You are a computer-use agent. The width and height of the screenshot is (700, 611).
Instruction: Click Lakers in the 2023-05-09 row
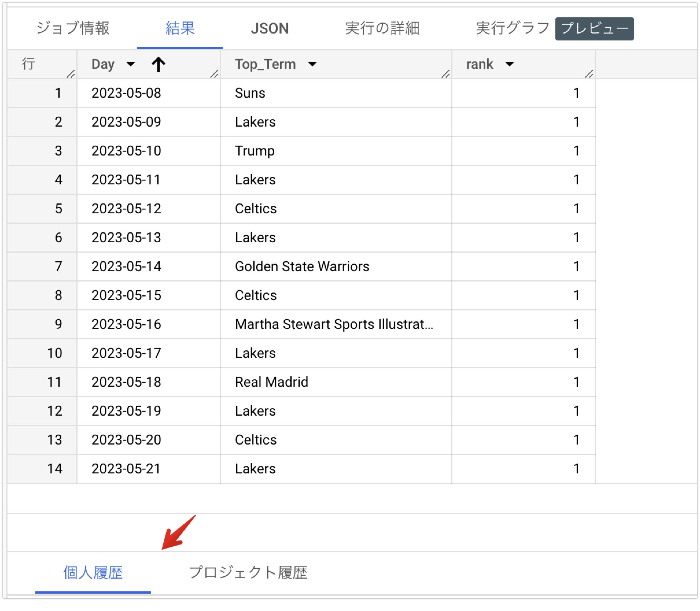click(336, 122)
